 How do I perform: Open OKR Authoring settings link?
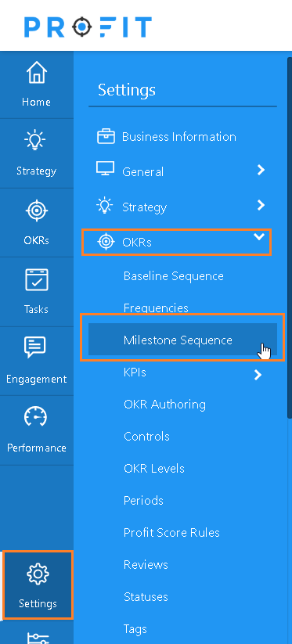pyautogui.click(x=164, y=405)
